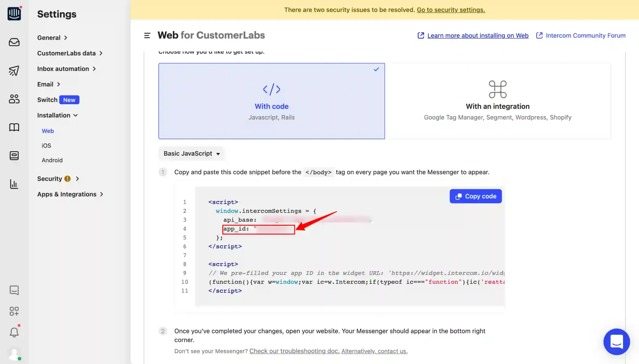Screen dimensions: 639x364
Task: Open the Switch settings item
Action: (x=58, y=100)
